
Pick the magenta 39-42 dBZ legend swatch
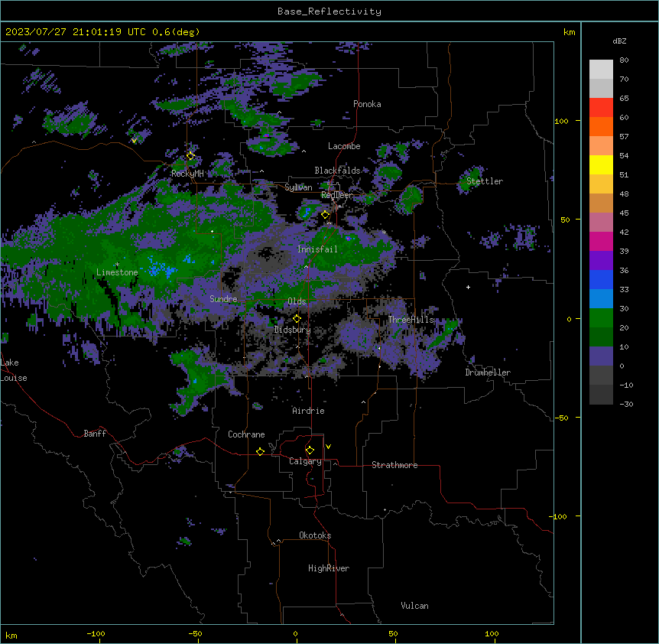(601, 241)
